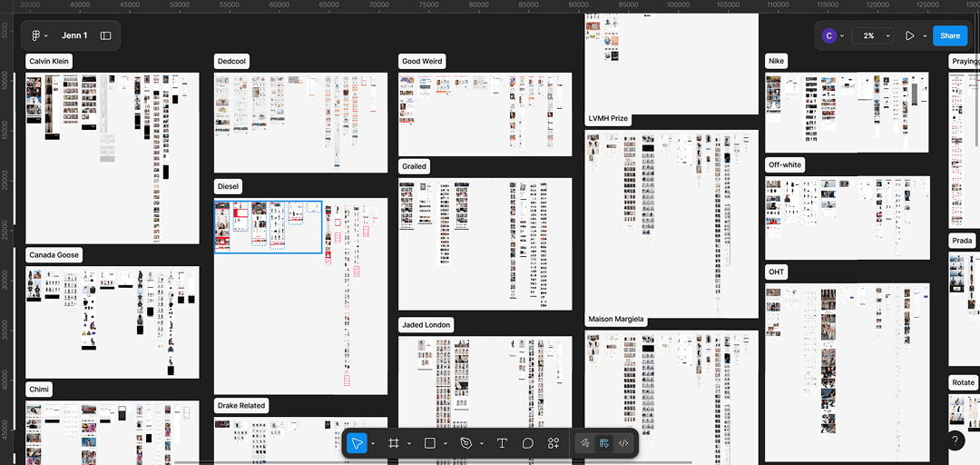The height and width of the screenshot is (465, 980).
Task: Expand the presentation options chevron
Action: pyautogui.click(x=925, y=35)
